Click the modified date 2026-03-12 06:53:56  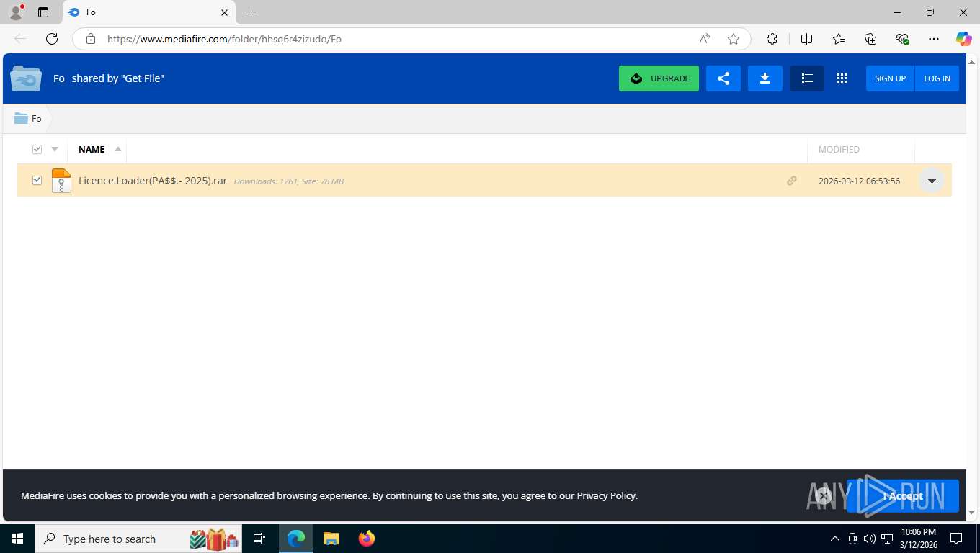pos(859,181)
